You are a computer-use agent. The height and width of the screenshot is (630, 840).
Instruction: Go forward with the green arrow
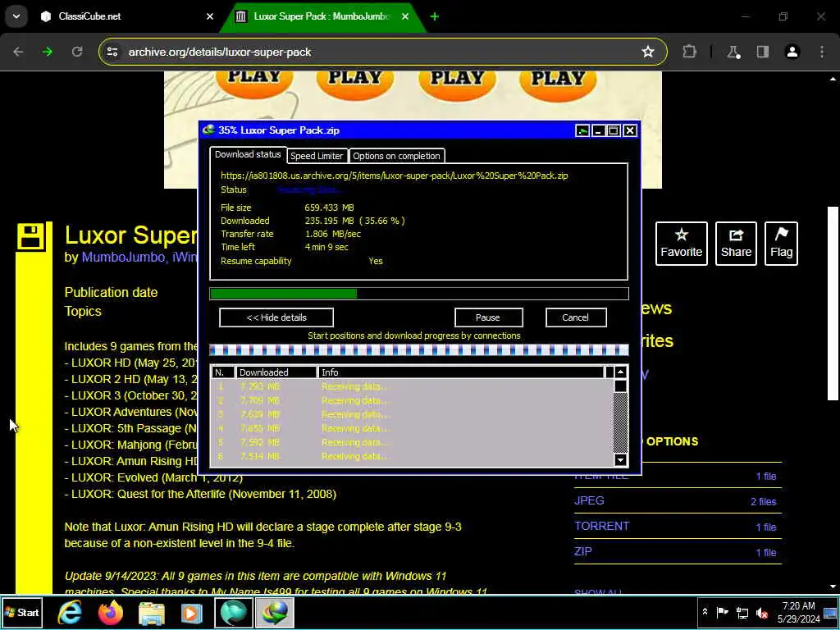pos(48,52)
